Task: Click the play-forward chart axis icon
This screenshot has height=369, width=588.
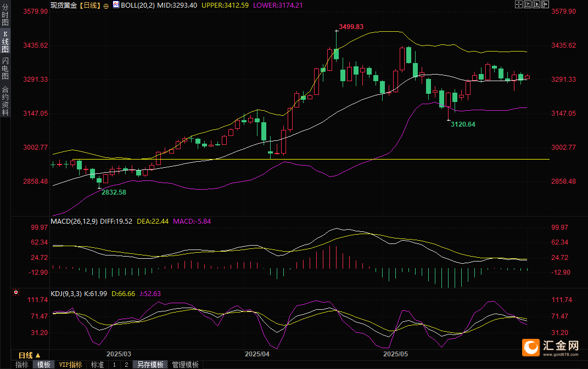Action: [x=536, y=4]
